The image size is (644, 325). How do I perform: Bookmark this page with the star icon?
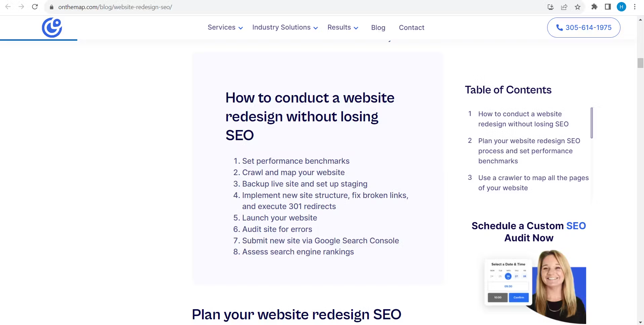pos(577,7)
